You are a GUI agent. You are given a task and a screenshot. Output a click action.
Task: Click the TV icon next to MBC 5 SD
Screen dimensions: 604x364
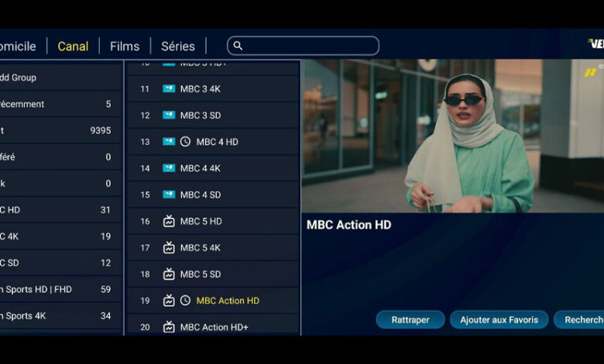(x=169, y=274)
